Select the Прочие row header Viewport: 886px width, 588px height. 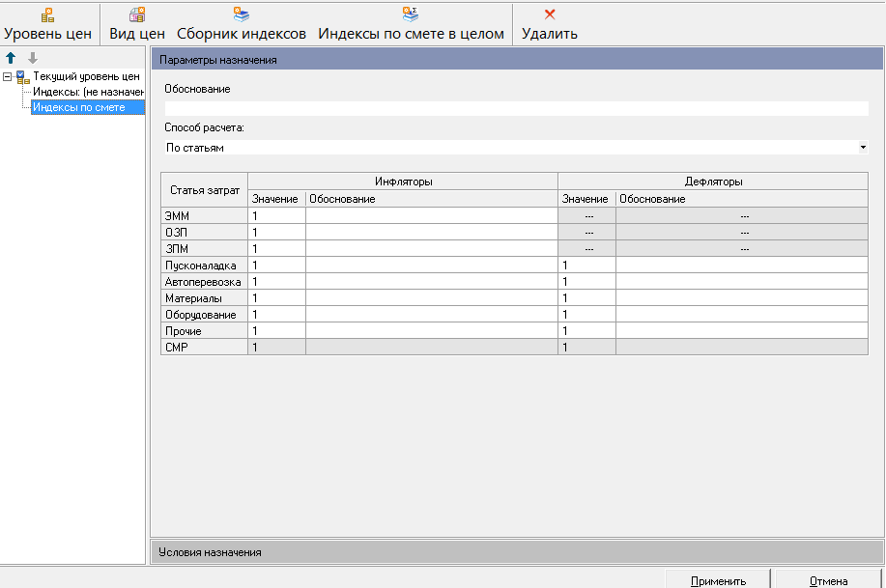pos(205,330)
